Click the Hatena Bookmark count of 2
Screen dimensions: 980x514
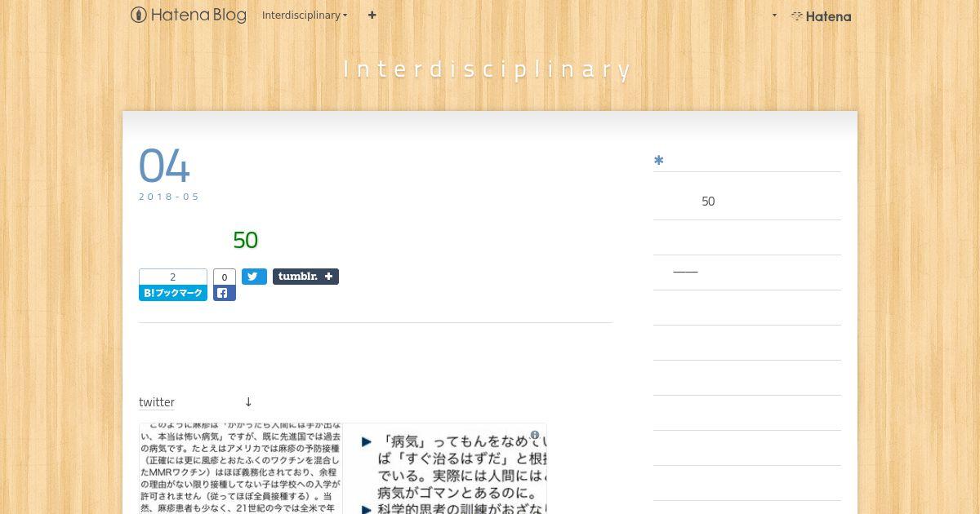pyautogui.click(x=173, y=277)
